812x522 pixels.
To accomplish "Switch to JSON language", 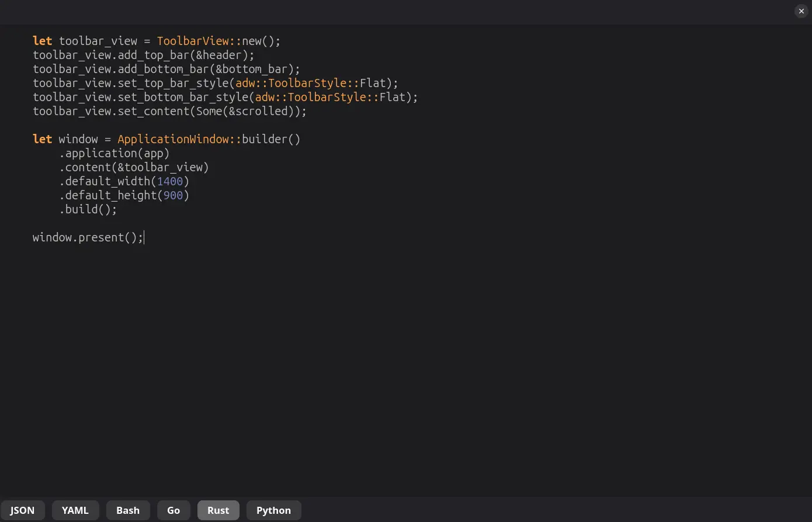I will (22, 510).
